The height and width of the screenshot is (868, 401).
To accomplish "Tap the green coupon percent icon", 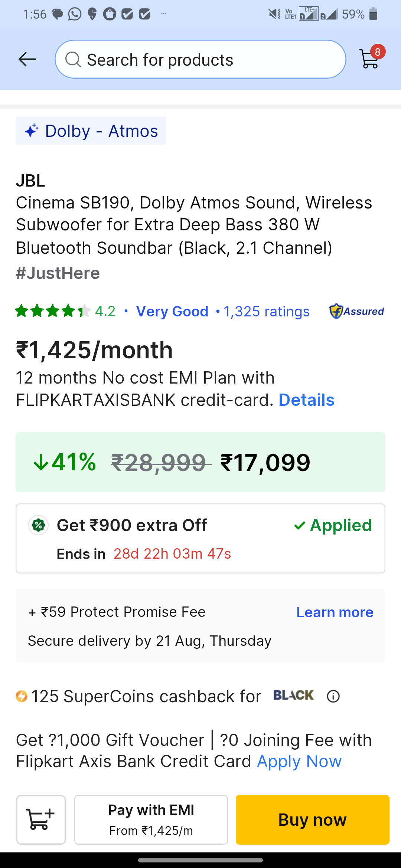I will coord(39,525).
